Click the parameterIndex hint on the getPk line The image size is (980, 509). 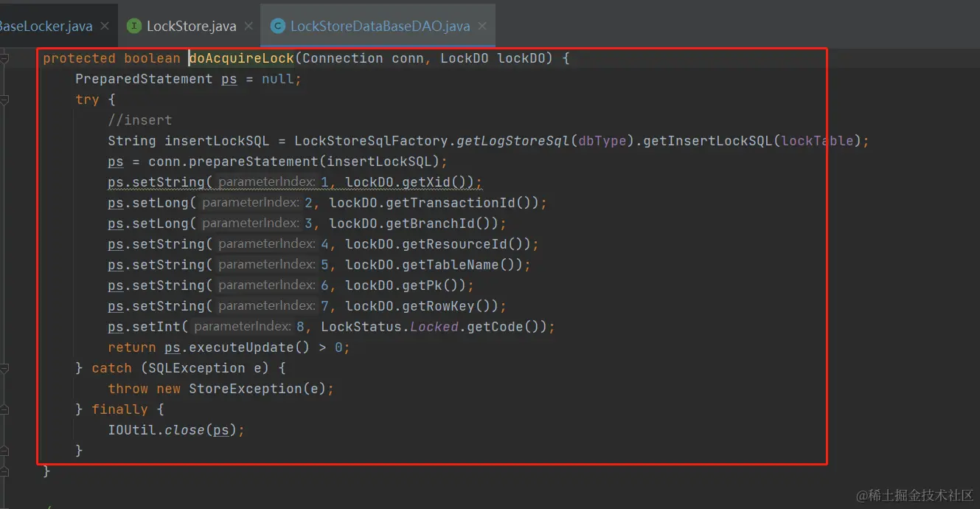tap(268, 285)
